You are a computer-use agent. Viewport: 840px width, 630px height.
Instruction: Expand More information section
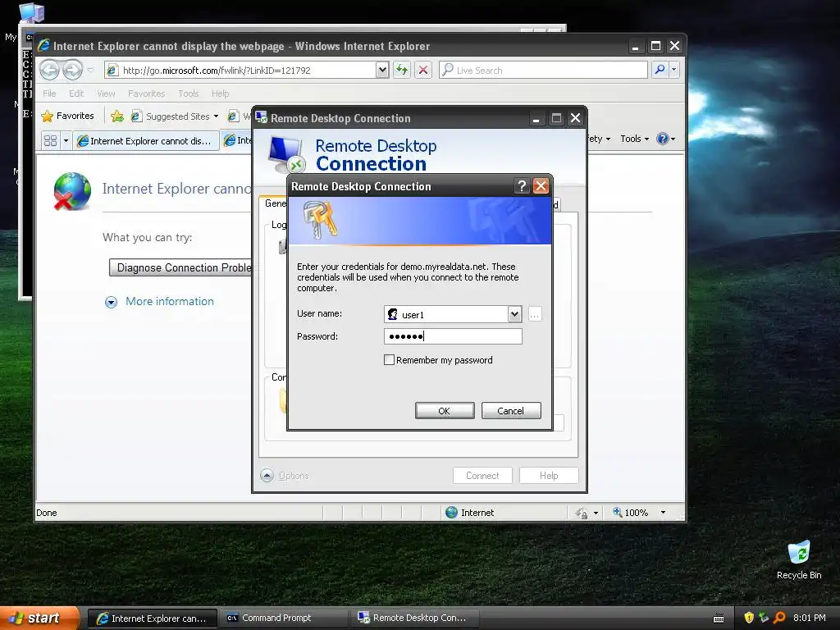(111, 302)
